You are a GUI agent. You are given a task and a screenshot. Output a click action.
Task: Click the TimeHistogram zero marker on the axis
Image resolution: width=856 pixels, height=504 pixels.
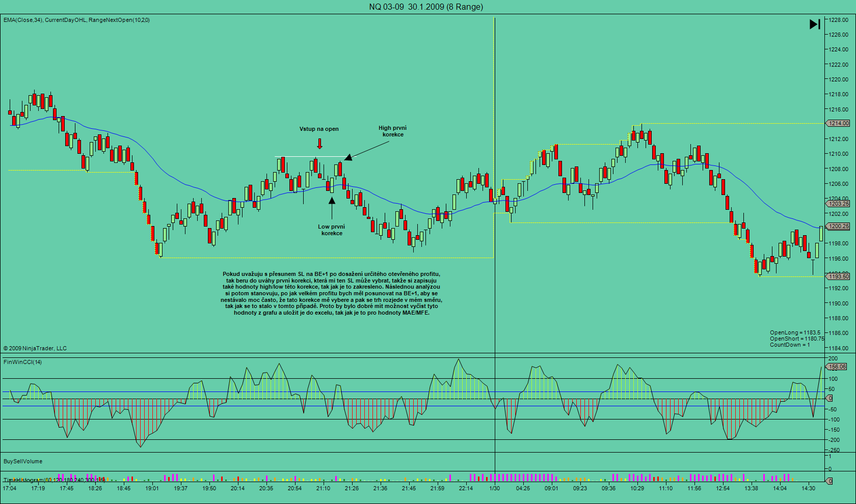tap(830, 481)
